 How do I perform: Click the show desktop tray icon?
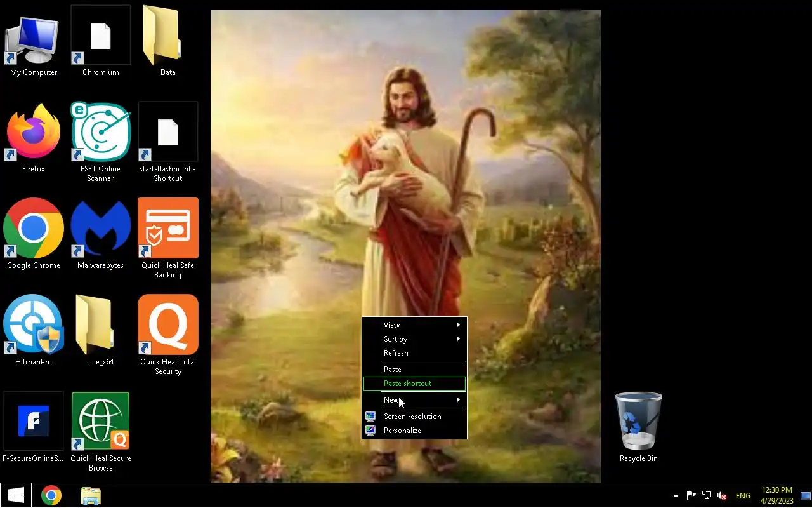click(x=806, y=495)
